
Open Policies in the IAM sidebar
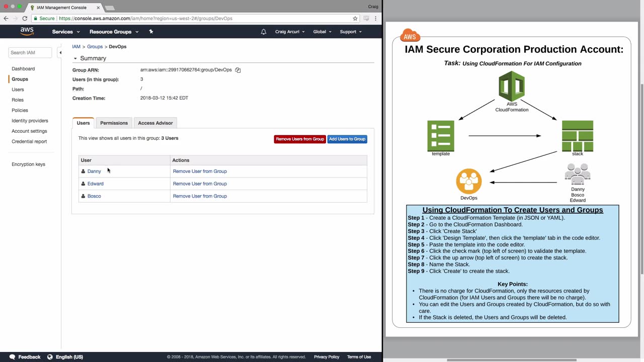[20, 110]
